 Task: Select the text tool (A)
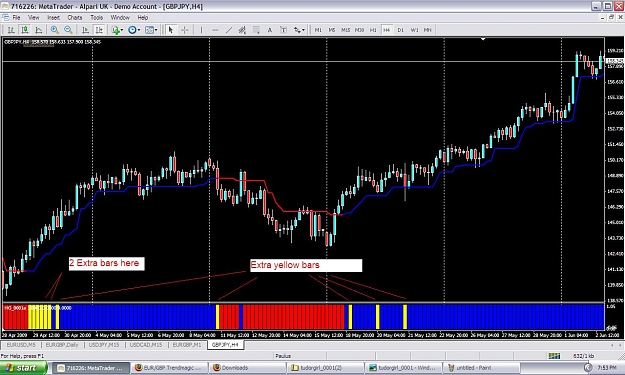[270, 30]
